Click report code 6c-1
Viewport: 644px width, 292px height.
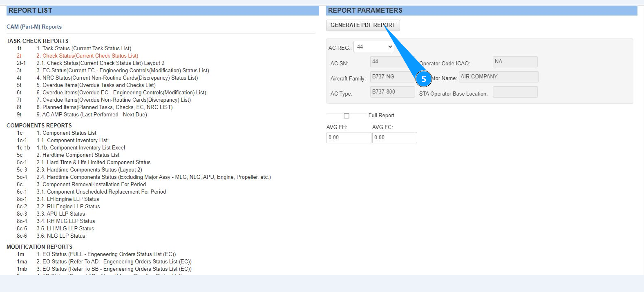point(22,192)
